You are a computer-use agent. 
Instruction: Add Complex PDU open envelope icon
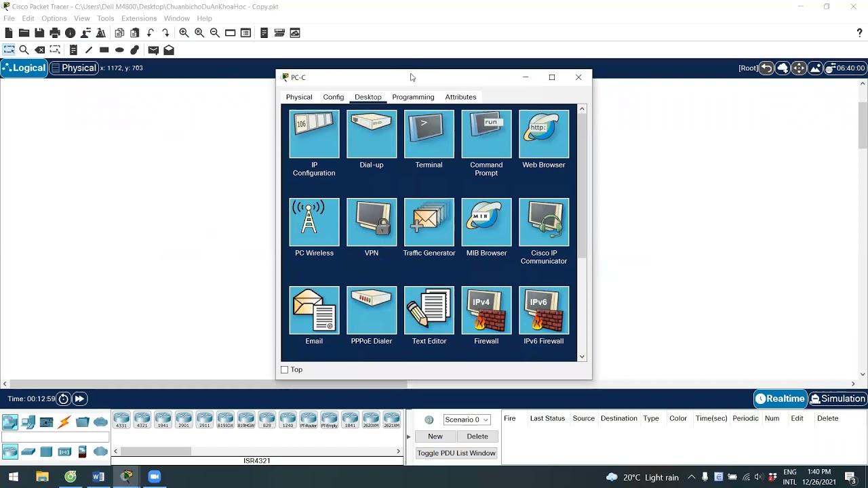[x=169, y=49]
